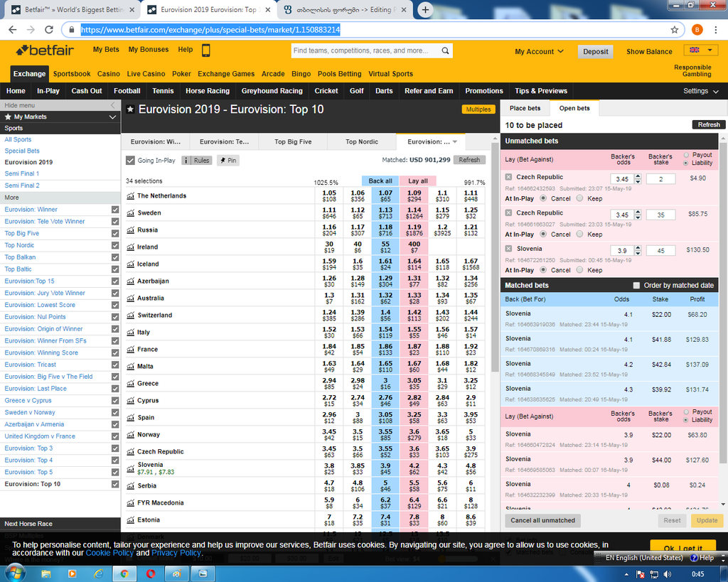Click the market info icon next to Rules
This screenshot has width=728, height=582.
[186, 161]
